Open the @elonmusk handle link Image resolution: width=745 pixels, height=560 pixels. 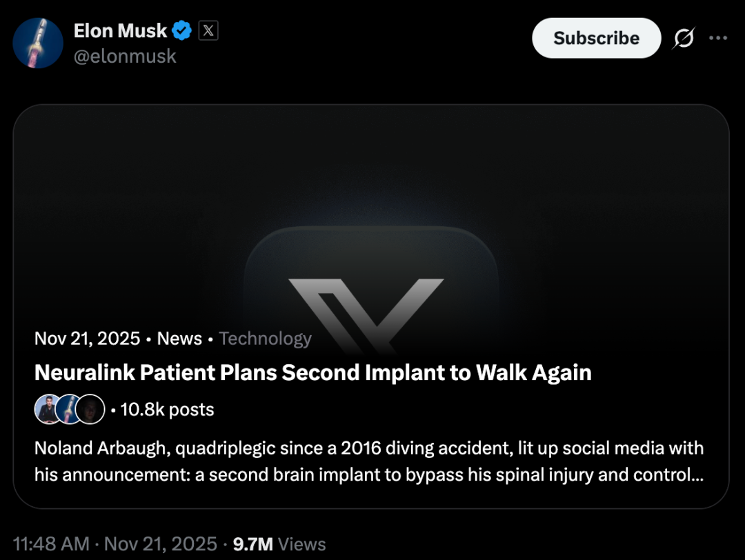click(x=125, y=57)
